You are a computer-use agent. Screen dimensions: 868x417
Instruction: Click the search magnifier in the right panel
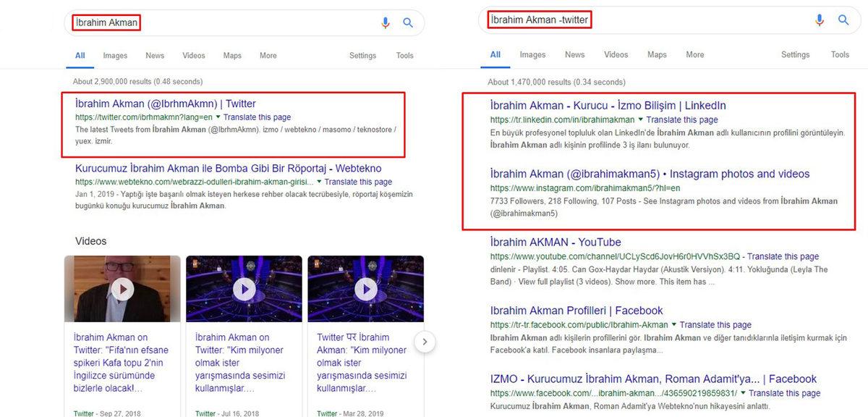(x=843, y=20)
